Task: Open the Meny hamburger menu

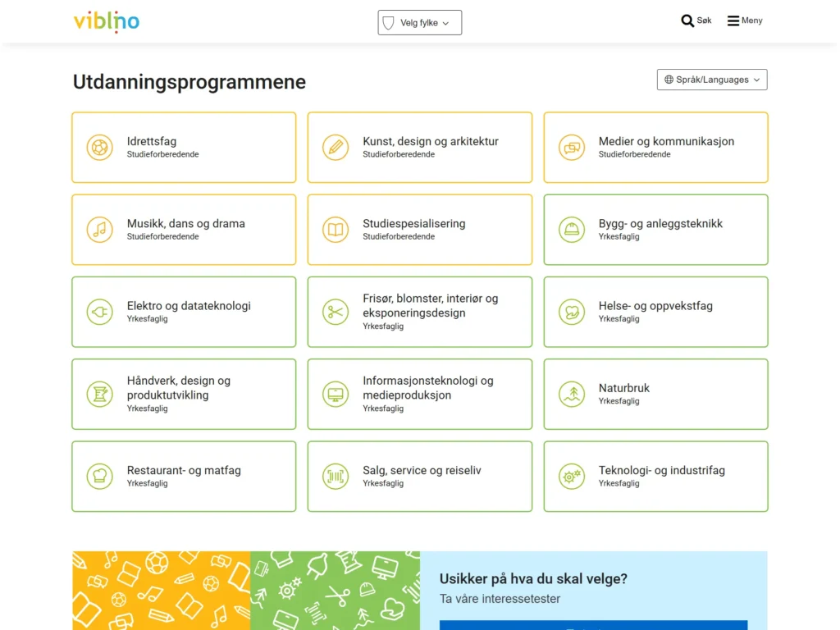Action: click(745, 21)
